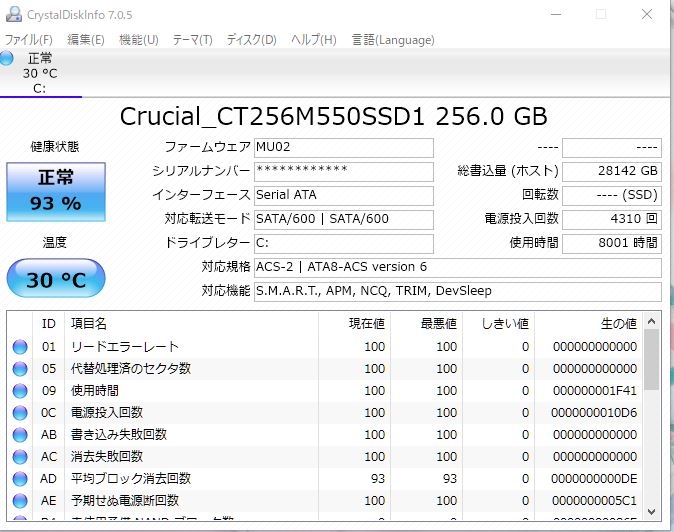Click the 温度 label
Viewport: 674px width, 532px height.
(x=55, y=242)
